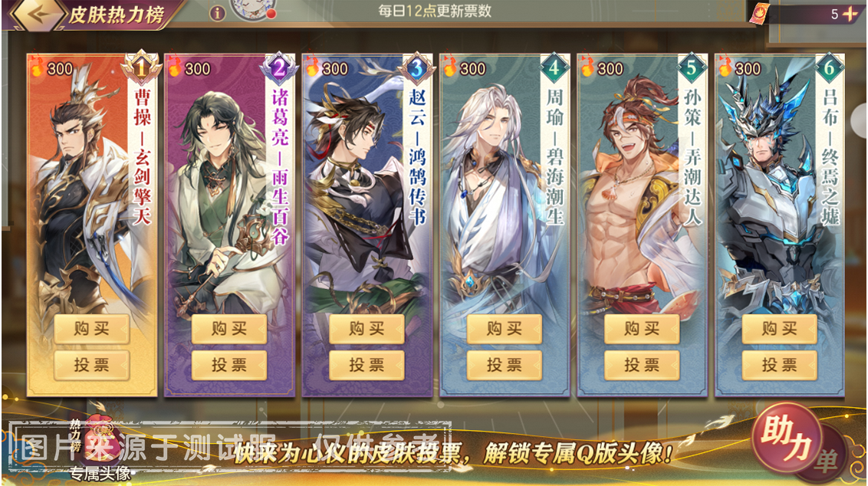Tap the rank 2 badge on 诸葛亮 card
The image size is (868, 486).
point(279,69)
